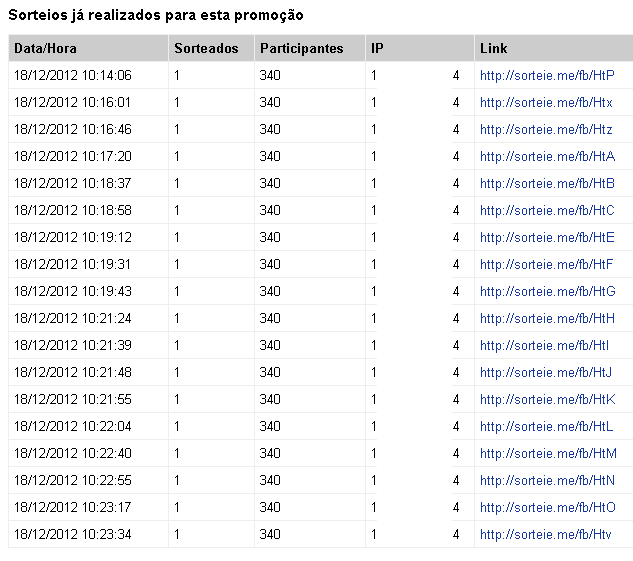633x561 pixels.
Task: Click the sorteie.me/fb/HtA link
Action: point(547,156)
